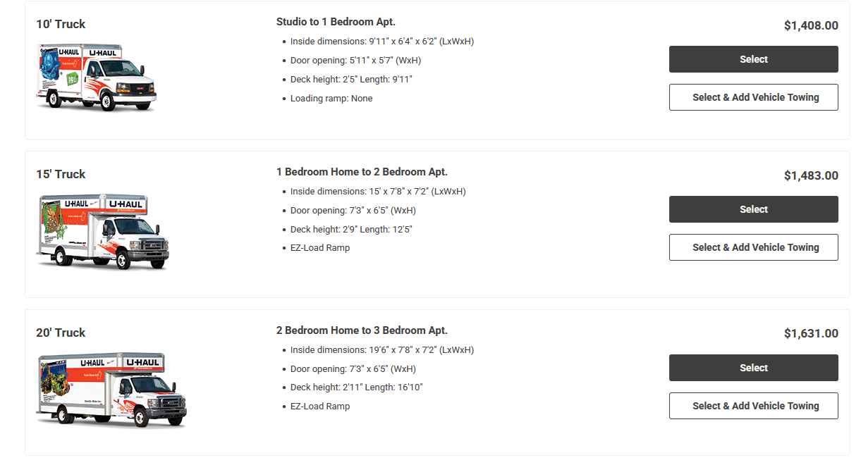Click the 15' Truck heading

tap(61, 174)
